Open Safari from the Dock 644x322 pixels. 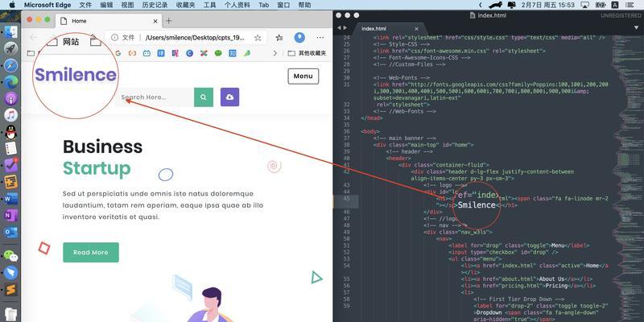click(10, 65)
